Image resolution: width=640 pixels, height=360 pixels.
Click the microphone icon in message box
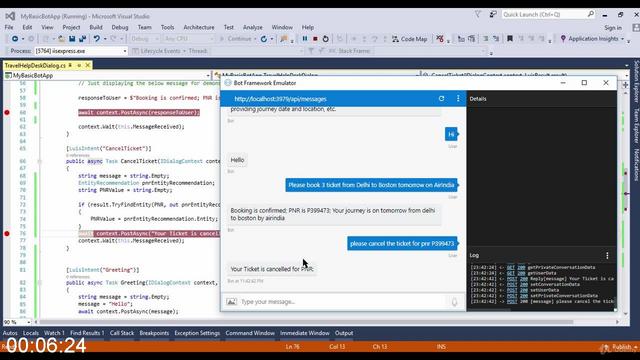(x=454, y=302)
